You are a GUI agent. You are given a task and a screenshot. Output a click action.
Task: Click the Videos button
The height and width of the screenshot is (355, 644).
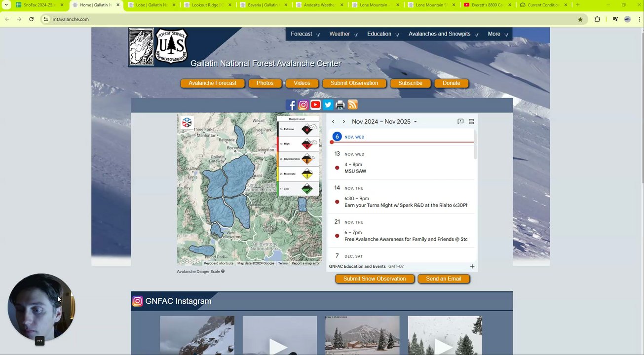pos(302,83)
